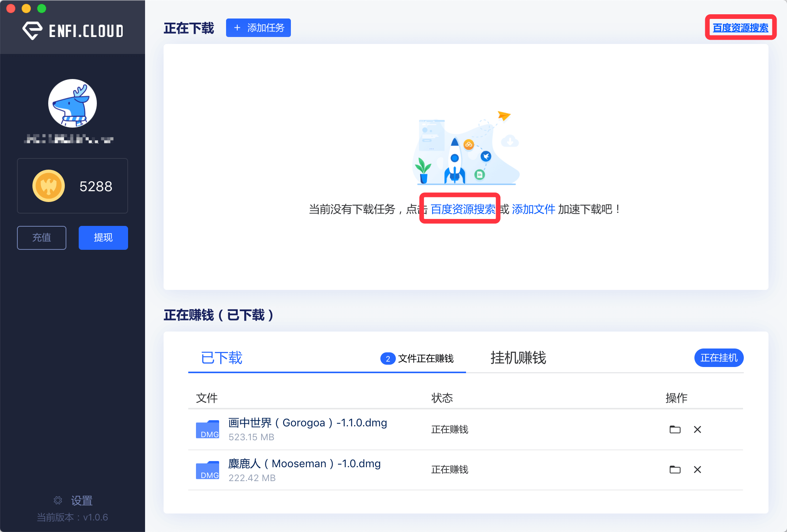Click the 文件 column header
Screen dimensions: 787x532
coord(207,398)
